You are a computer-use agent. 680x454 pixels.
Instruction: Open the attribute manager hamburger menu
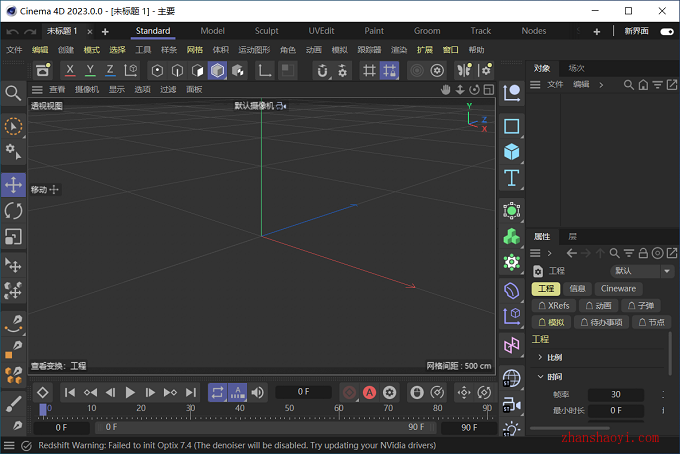pos(535,253)
